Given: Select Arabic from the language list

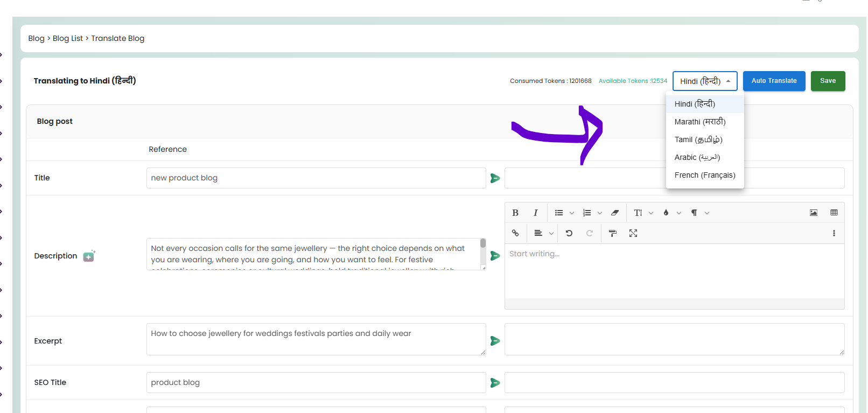Looking at the screenshot, I should [705, 157].
